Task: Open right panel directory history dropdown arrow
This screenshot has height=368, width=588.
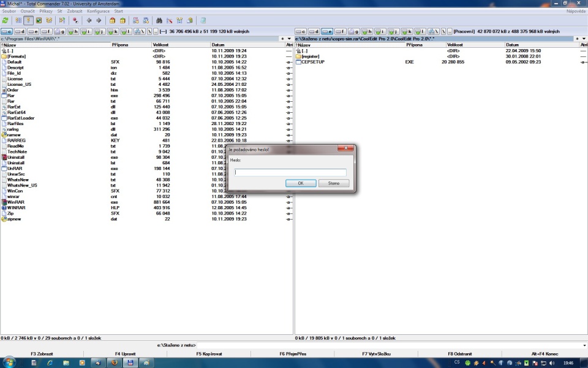Action: [x=583, y=39]
